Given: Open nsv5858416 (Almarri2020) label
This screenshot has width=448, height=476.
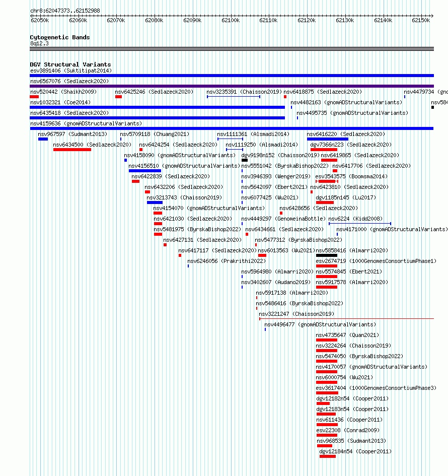Looking at the screenshot, I should (352, 251).
